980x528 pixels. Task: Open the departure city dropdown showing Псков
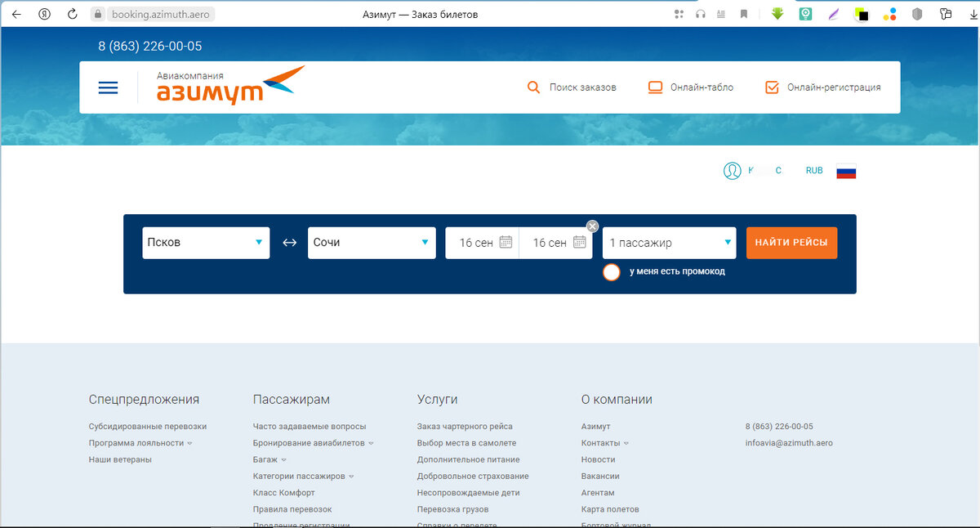[x=206, y=243]
